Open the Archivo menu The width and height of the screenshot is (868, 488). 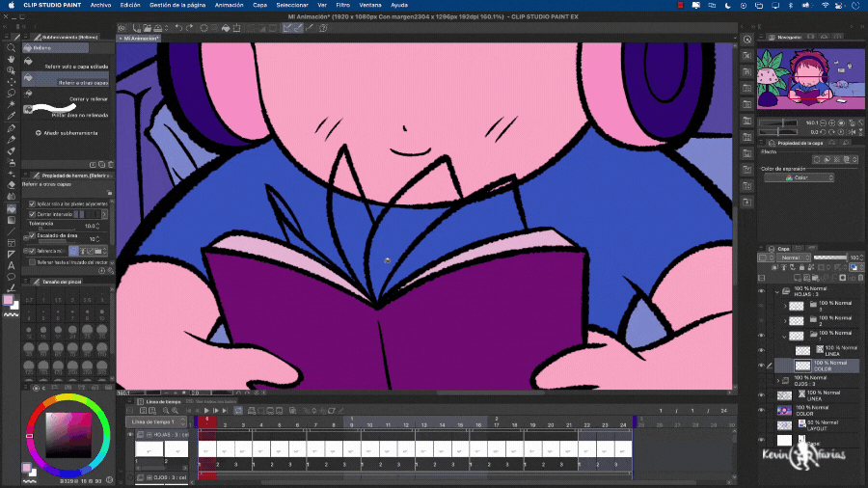click(100, 5)
